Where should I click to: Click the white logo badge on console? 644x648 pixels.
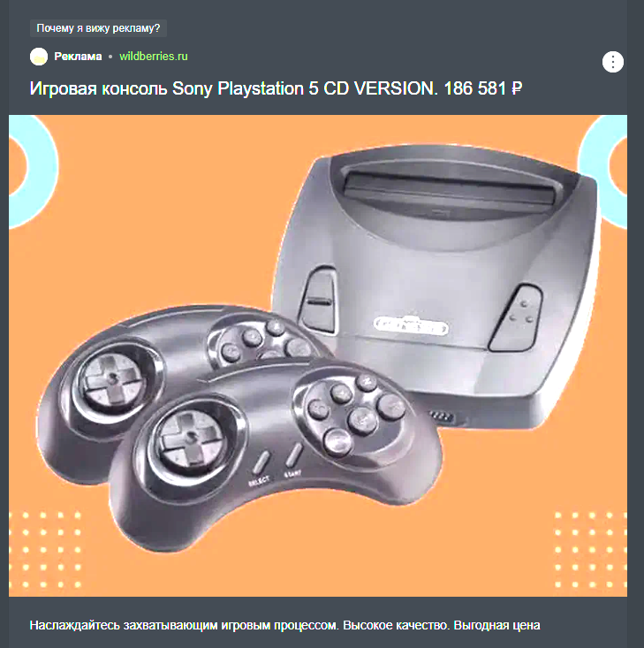pyautogui.click(x=411, y=326)
